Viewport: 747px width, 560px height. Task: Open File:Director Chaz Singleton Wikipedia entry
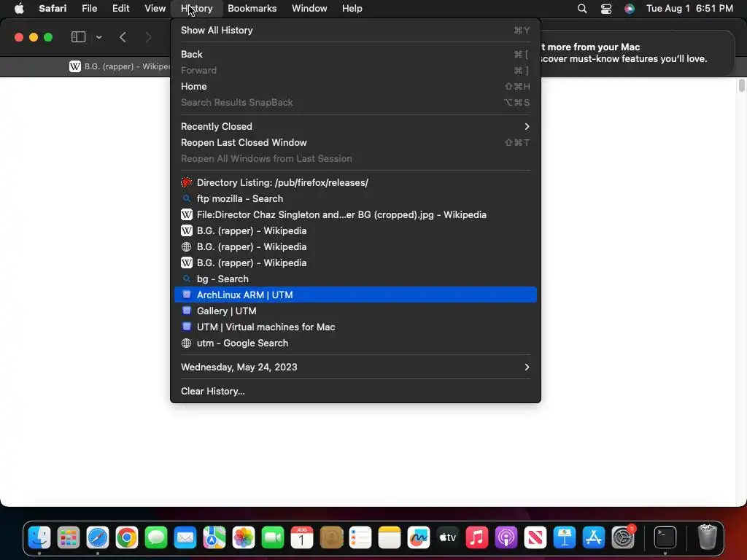(355, 215)
